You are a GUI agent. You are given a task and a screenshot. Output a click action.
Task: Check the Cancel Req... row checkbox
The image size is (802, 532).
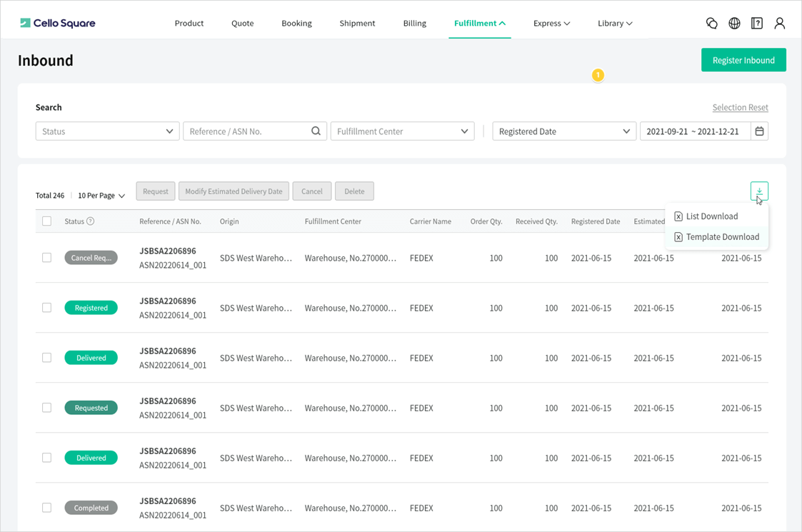[46, 258]
